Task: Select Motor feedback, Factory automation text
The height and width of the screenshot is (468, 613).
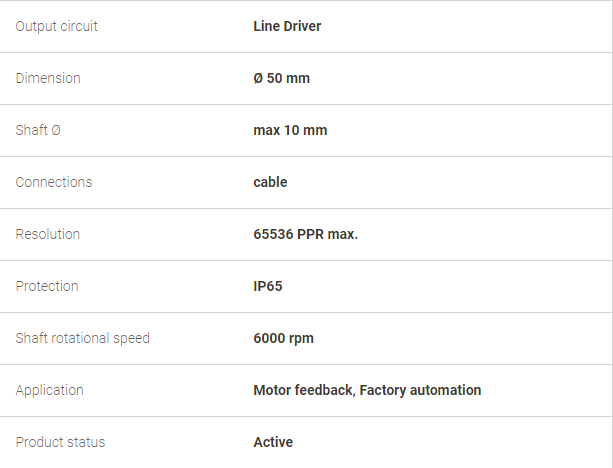Action: point(367,390)
